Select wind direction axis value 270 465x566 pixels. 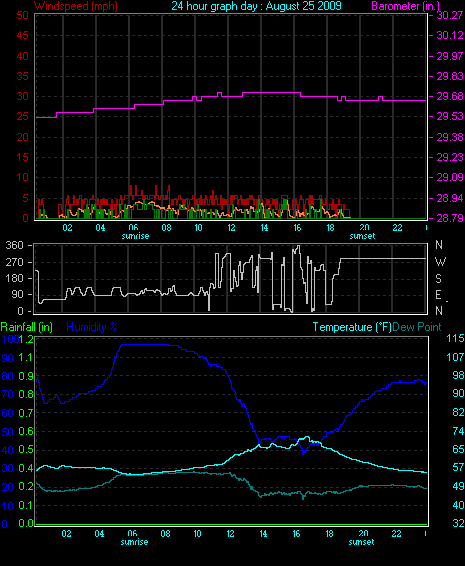tap(15, 262)
